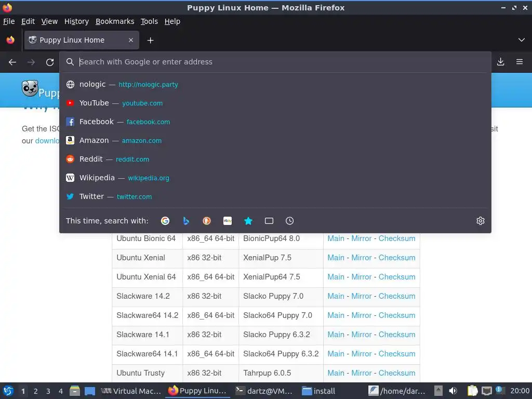
Task: Switch to workspace 2 in taskbar
Action: click(36, 391)
